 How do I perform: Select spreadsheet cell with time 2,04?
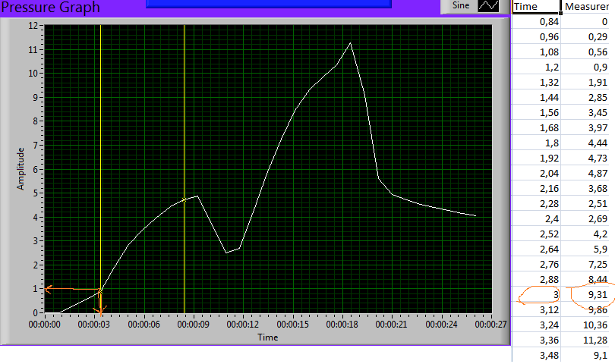click(537, 173)
